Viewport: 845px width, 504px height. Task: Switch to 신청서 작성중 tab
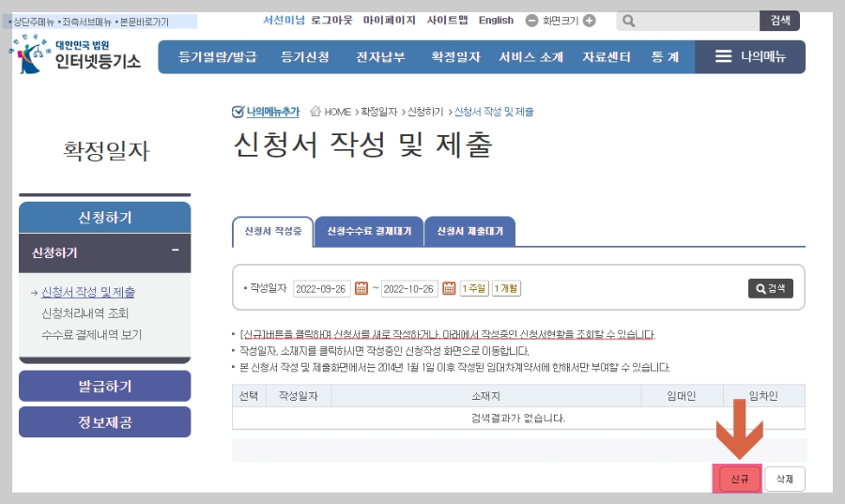tap(272, 232)
